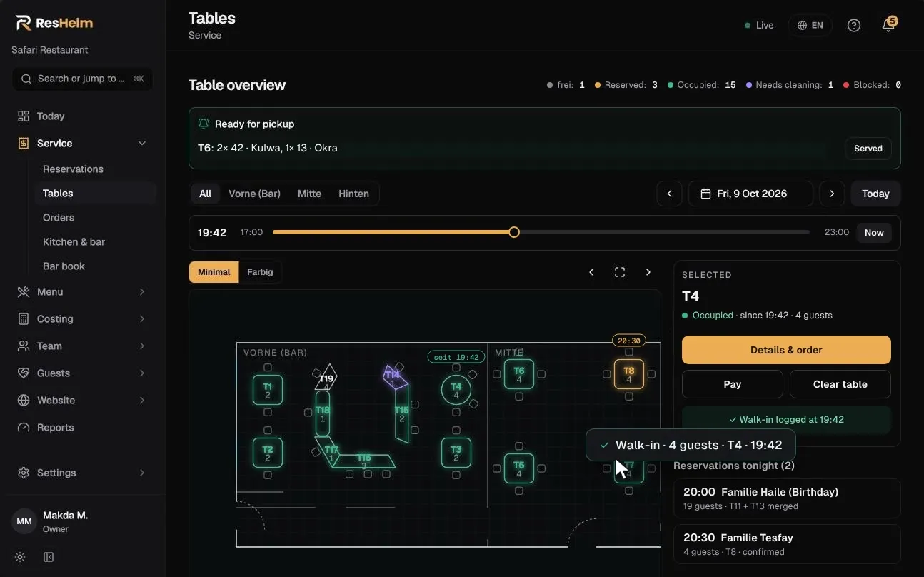Image resolution: width=924 pixels, height=577 pixels.
Task: Go to previous day arrow
Action: (669, 194)
